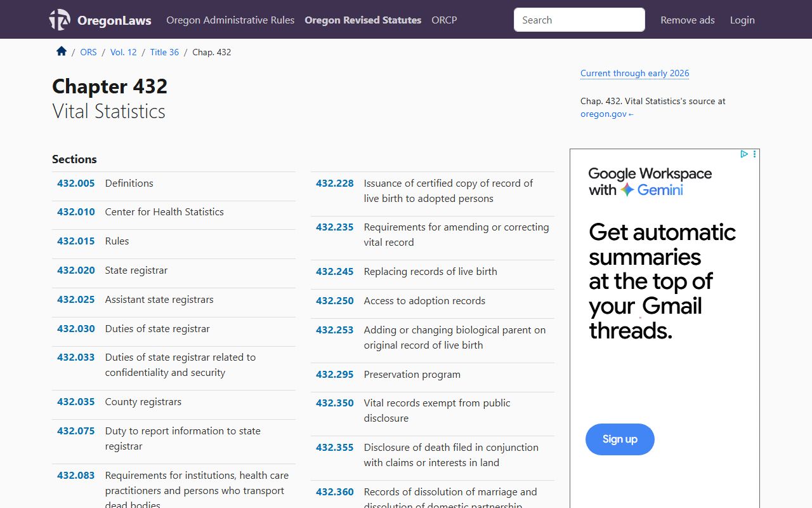The height and width of the screenshot is (508, 812).
Task: Click the AdChoices icon in the ad
Action: tap(744, 154)
